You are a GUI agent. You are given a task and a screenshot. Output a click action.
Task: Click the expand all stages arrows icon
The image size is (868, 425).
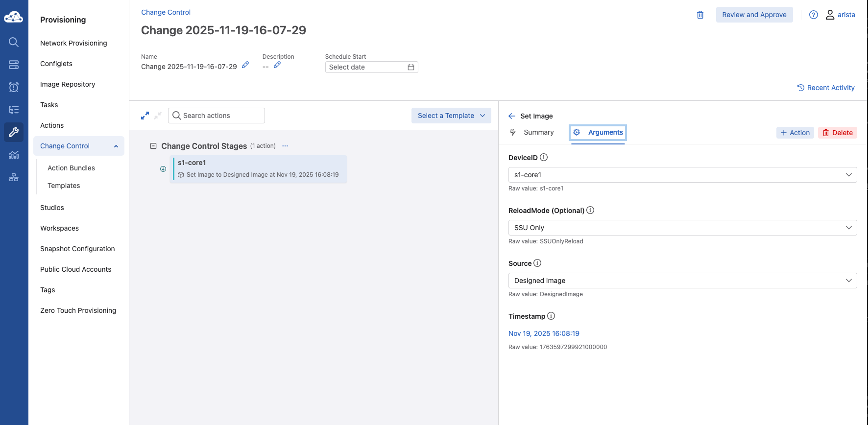pos(145,116)
